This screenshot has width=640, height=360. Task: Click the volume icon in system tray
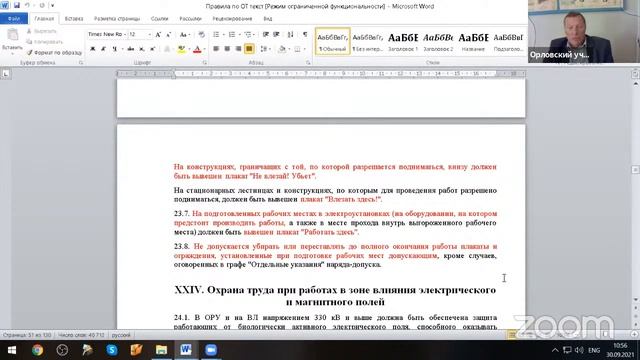[579, 350]
